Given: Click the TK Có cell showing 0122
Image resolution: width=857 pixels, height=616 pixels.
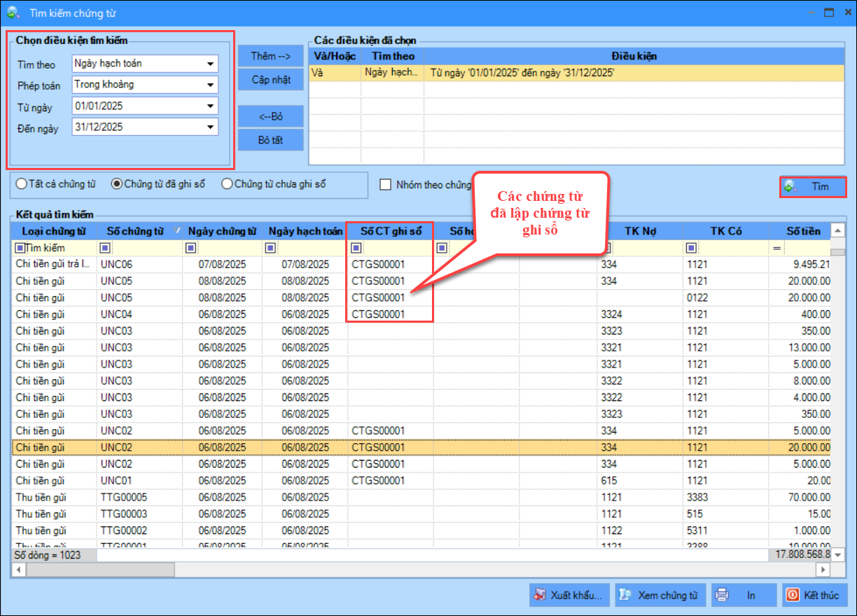Looking at the screenshot, I should pos(726,297).
